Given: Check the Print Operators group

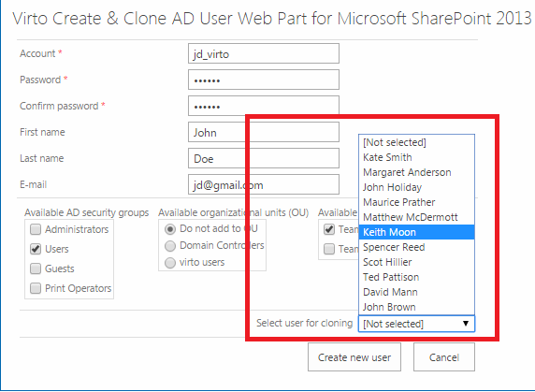Looking at the screenshot, I should 36,288.
